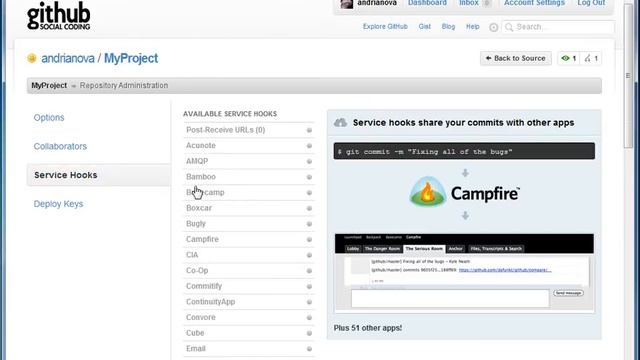Click the Log Out link
The height and width of the screenshot is (360, 640).
[x=591, y=3]
